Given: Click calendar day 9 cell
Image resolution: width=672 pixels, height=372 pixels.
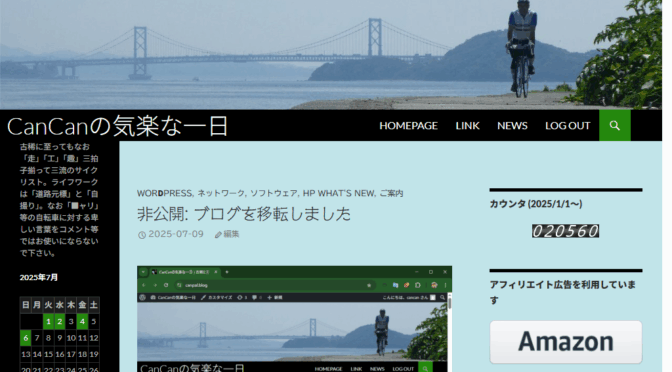Looking at the screenshot, I should [x=60, y=338].
